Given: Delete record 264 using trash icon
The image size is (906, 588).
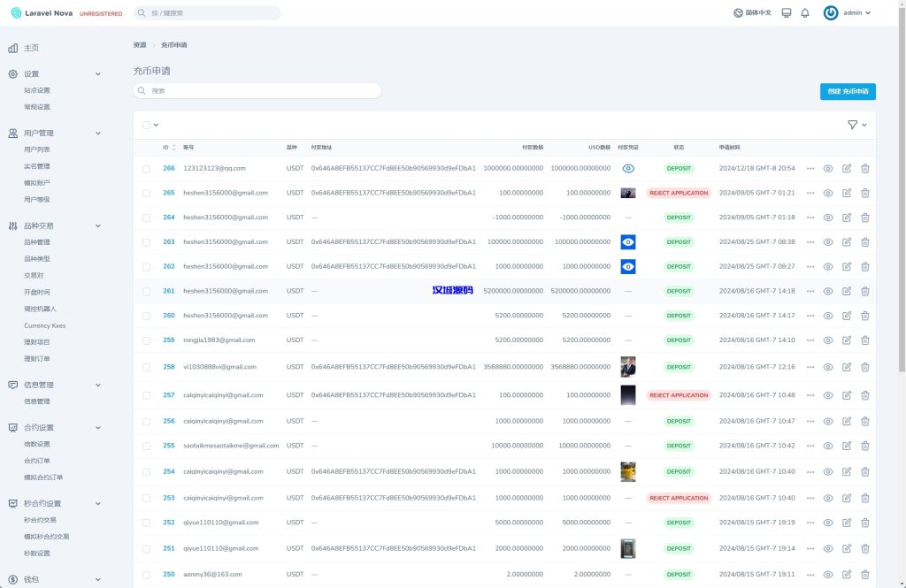Looking at the screenshot, I should pyautogui.click(x=865, y=218).
